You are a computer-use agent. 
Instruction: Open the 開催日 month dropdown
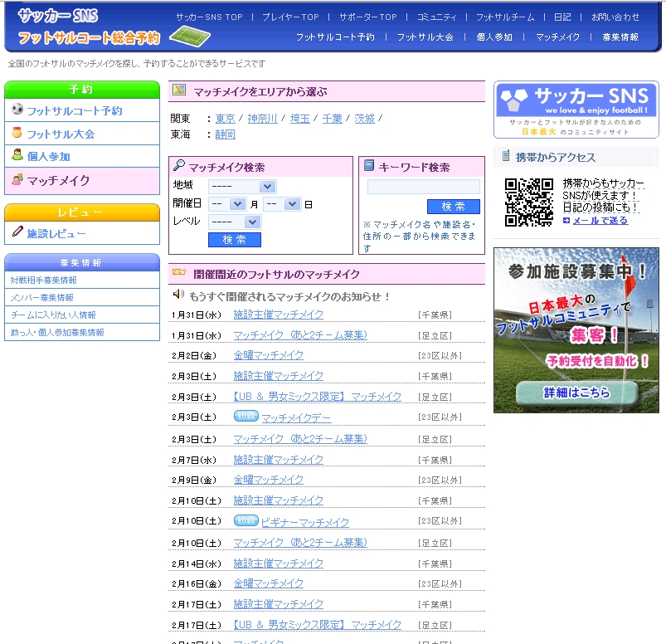[227, 203]
